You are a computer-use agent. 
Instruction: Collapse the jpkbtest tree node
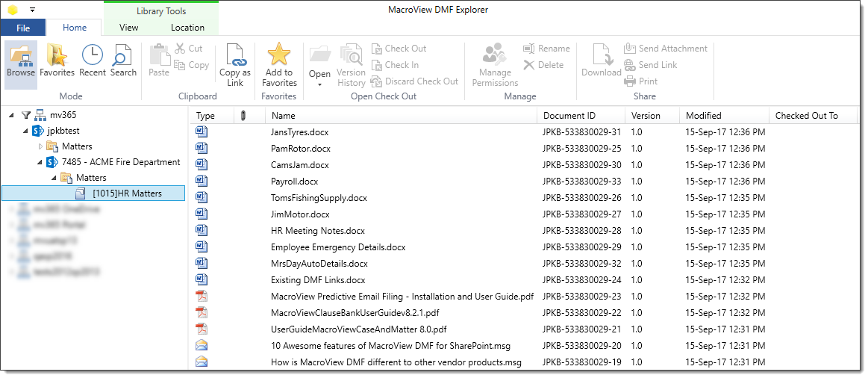point(25,131)
